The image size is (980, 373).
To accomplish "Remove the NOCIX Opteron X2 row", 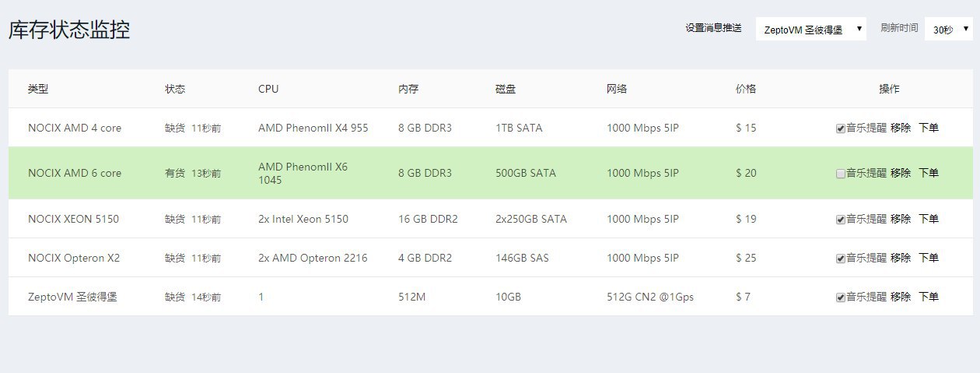I will point(901,258).
